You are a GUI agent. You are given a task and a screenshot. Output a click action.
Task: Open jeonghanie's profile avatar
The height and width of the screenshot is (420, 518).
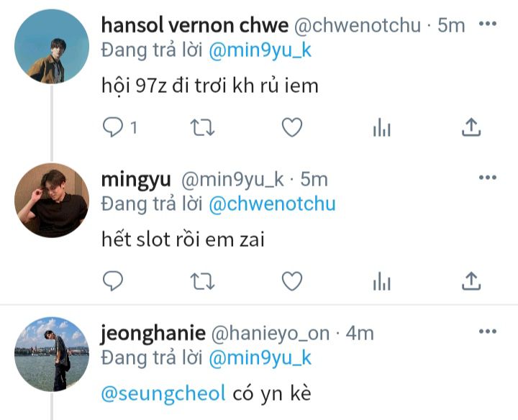pos(52,354)
